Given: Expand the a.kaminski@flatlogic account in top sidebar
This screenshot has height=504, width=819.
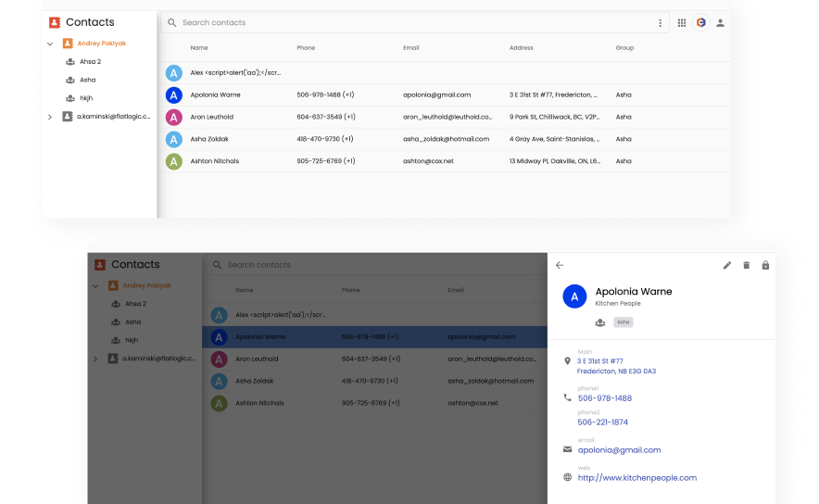Looking at the screenshot, I should click(50, 117).
